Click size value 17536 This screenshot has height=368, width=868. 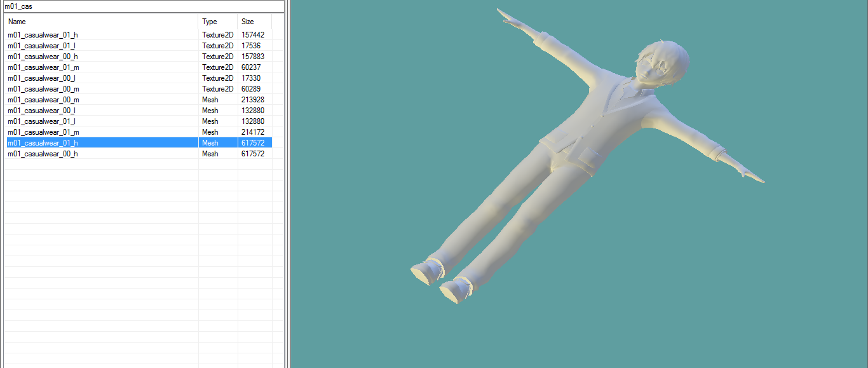point(251,46)
